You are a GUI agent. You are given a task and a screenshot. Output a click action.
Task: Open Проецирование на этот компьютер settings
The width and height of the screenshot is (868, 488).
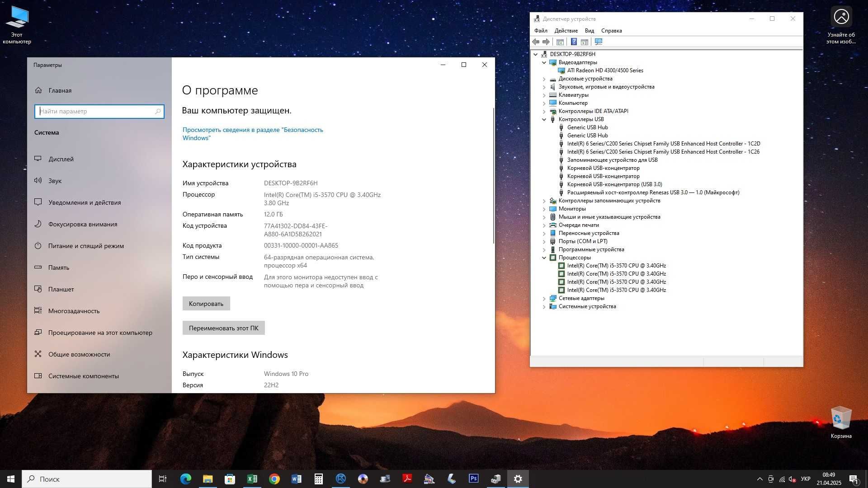[99, 333]
